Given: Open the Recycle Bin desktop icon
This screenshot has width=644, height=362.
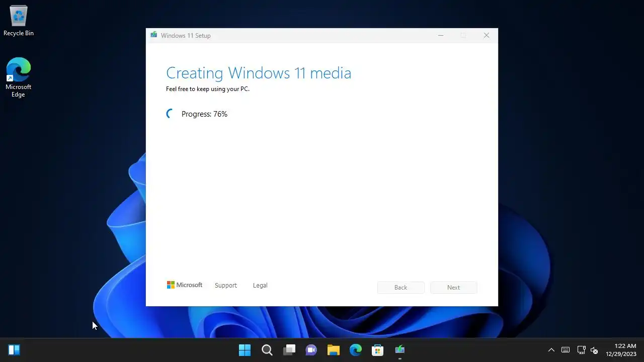Looking at the screenshot, I should tap(19, 21).
